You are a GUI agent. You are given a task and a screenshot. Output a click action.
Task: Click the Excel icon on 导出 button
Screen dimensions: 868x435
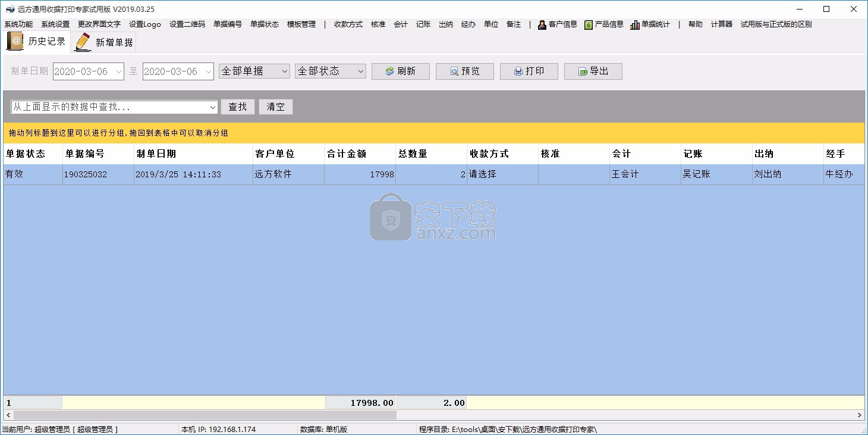pos(583,71)
